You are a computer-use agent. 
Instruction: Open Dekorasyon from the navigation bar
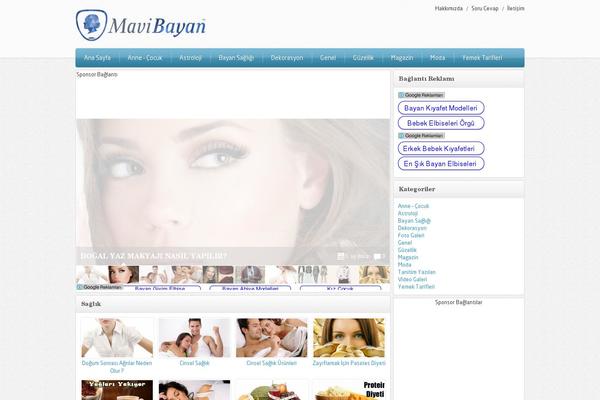tap(287, 58)
